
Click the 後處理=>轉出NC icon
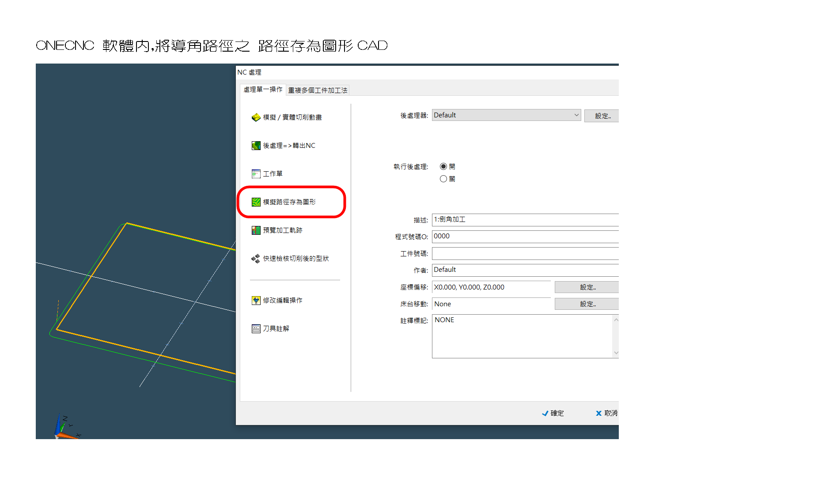pyautogui.click(x=256, y=145)
